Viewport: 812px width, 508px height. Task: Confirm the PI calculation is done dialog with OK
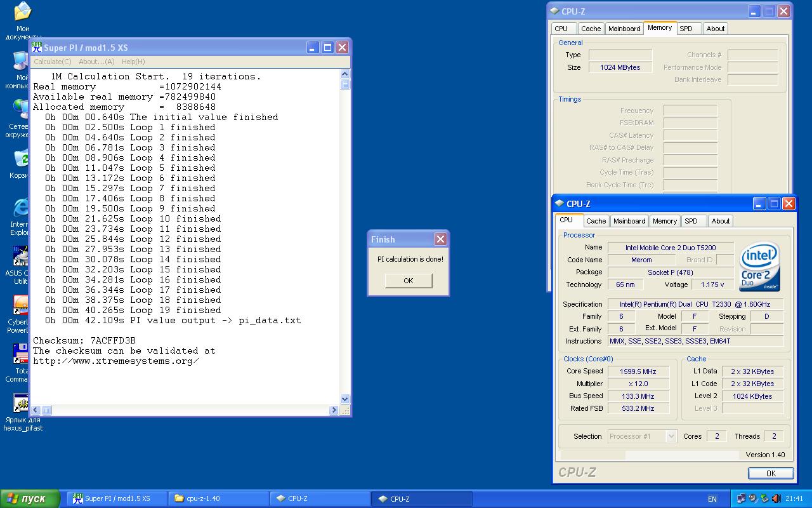[x=408, y=281]
